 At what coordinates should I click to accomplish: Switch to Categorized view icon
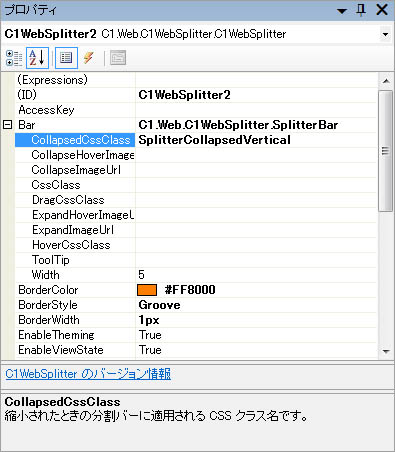[14, 58]
